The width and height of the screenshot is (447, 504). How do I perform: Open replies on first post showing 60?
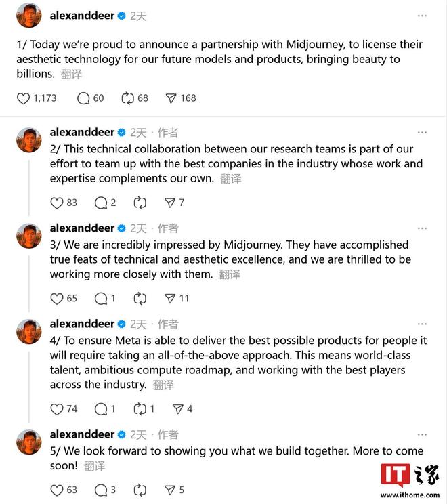tap(83, 98)
